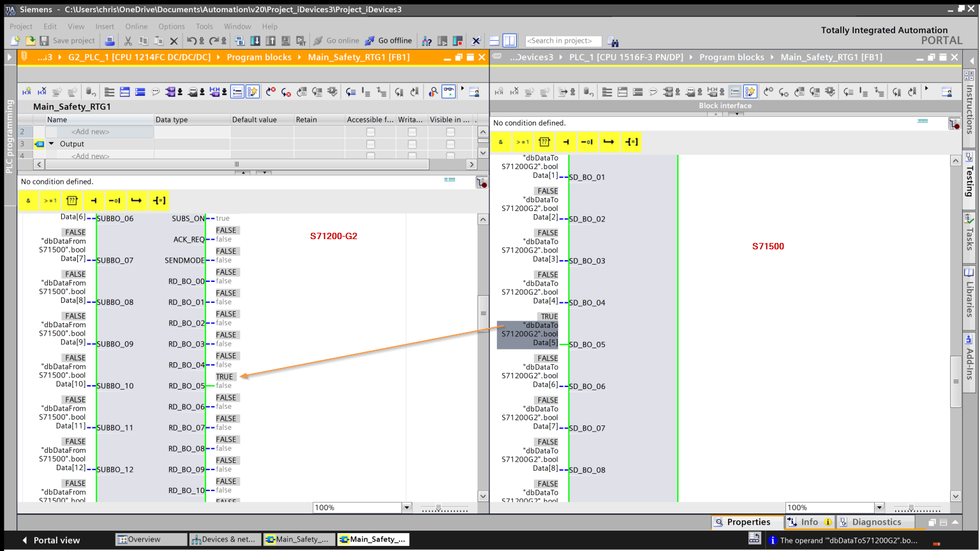The image size is (980, 551).
Task: Check Writable checkbox in row 2
Action: (412, 132)
